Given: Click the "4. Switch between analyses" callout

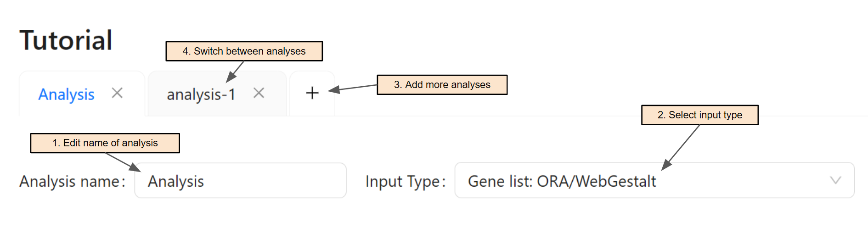Looking at the screenshot, I should 244,51.
